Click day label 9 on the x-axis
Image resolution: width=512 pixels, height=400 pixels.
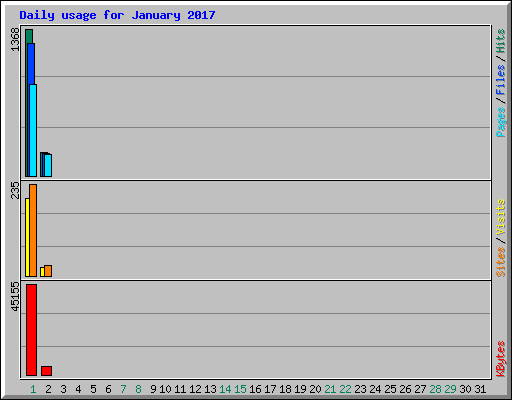(153, 389)
